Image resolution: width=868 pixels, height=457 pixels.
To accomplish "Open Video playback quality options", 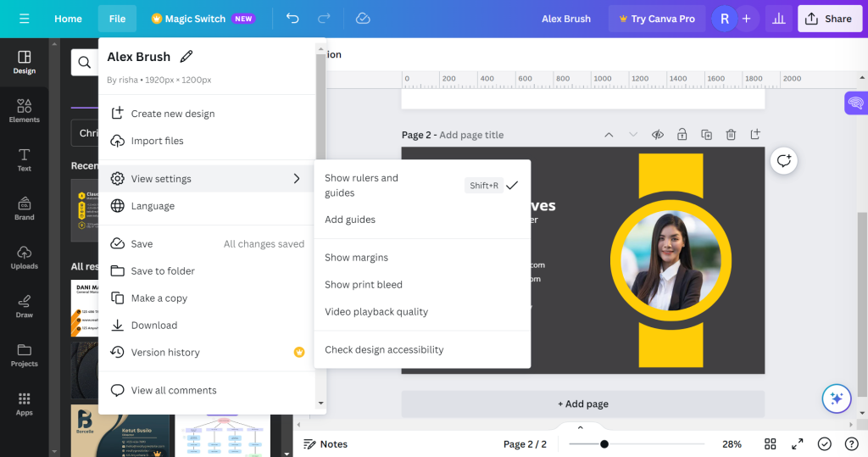I will tap(422, 312).
